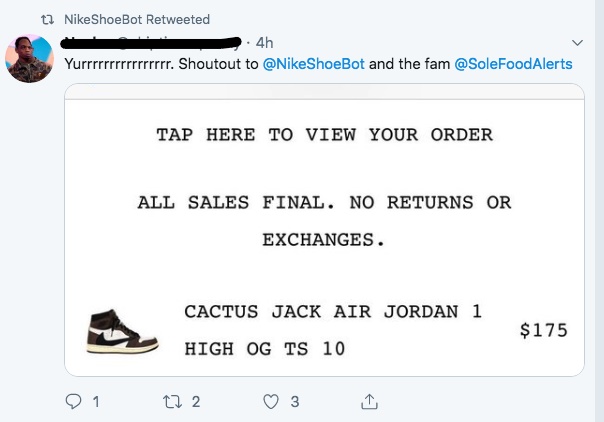Click the "NikeShoeBot Retweeted" label
Image resolution: width=604 pixels, height=422 pixels.
136,19
